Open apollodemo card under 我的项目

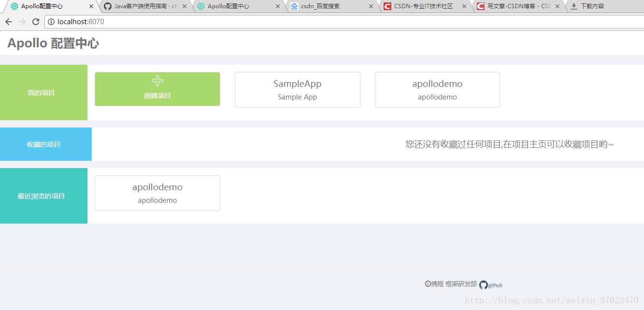[437, 90]
